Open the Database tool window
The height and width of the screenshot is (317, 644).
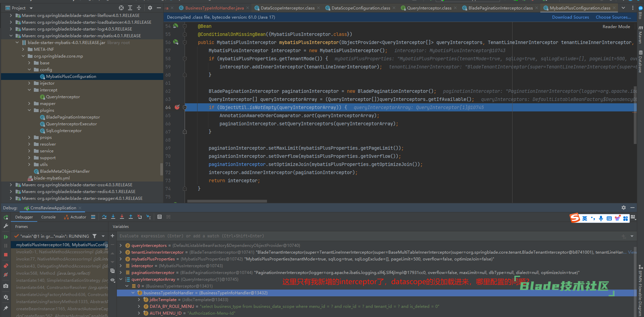click(640, 61)
